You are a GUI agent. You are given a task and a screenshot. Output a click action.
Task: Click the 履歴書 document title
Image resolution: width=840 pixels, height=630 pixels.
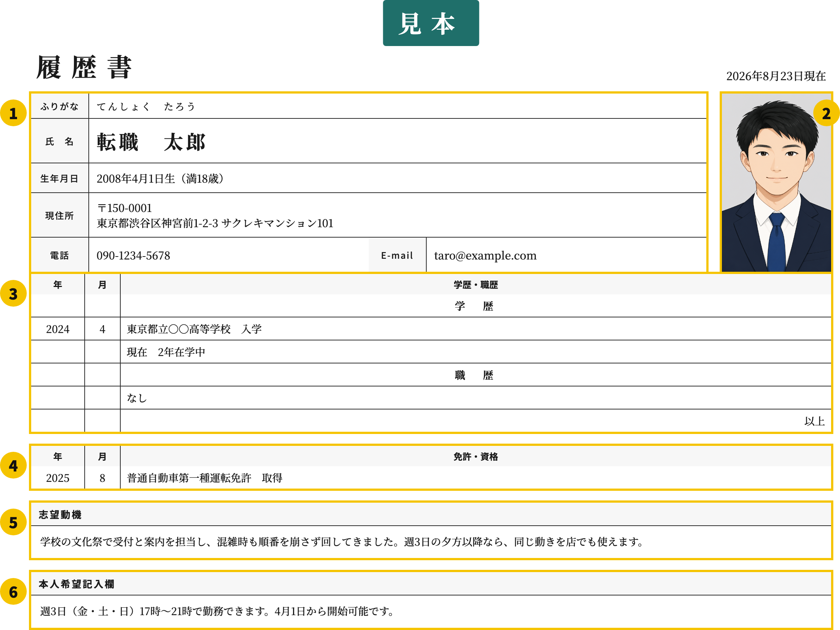click(84, 67)
